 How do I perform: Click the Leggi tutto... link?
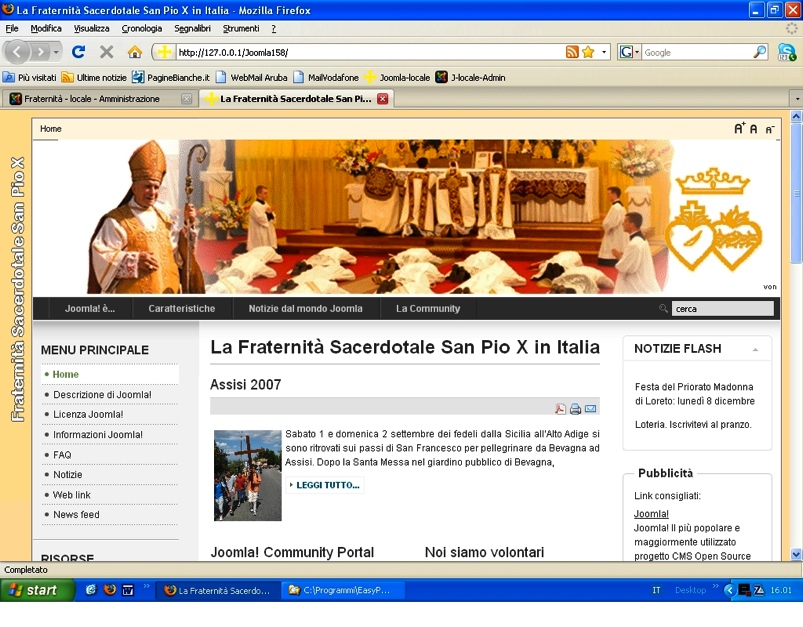tap(325, 485)
